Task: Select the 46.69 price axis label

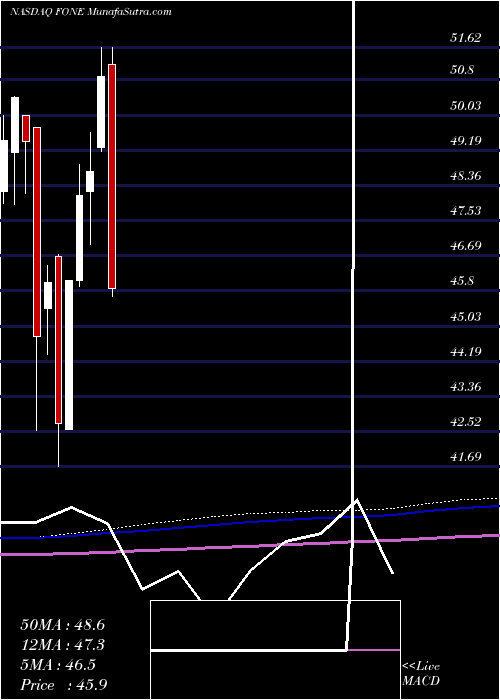Action: point(465,246)
